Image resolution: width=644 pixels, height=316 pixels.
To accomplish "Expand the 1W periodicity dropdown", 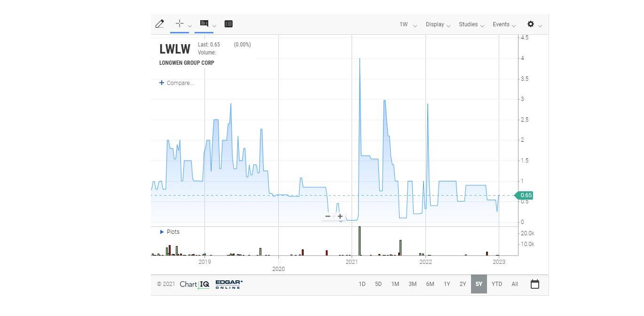I will 408,24.
